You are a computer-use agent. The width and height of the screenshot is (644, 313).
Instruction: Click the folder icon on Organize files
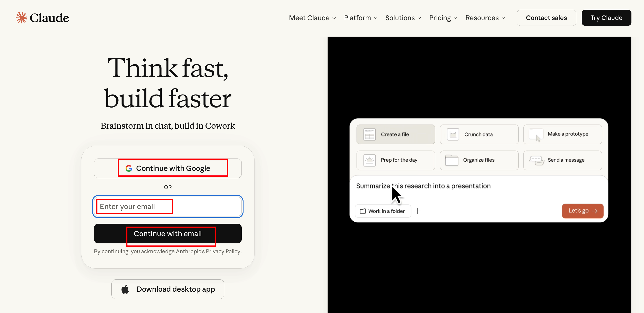click(x=452, y=160)
